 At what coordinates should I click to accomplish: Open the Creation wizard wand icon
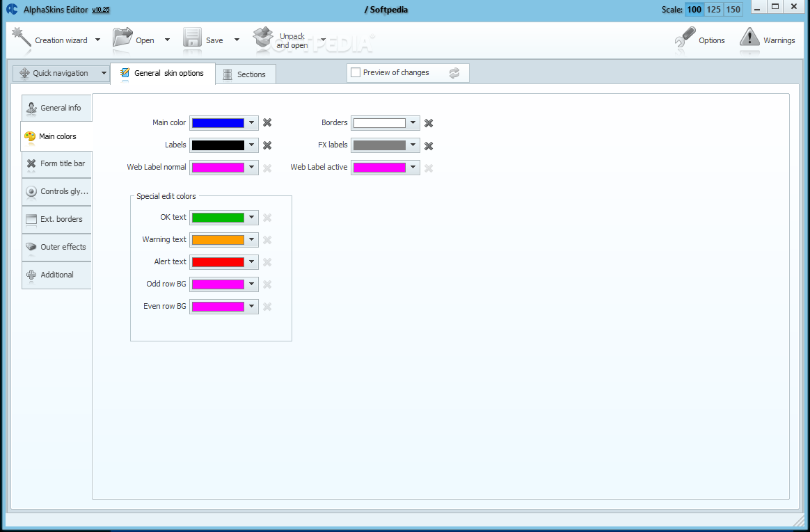coord(21,39)
